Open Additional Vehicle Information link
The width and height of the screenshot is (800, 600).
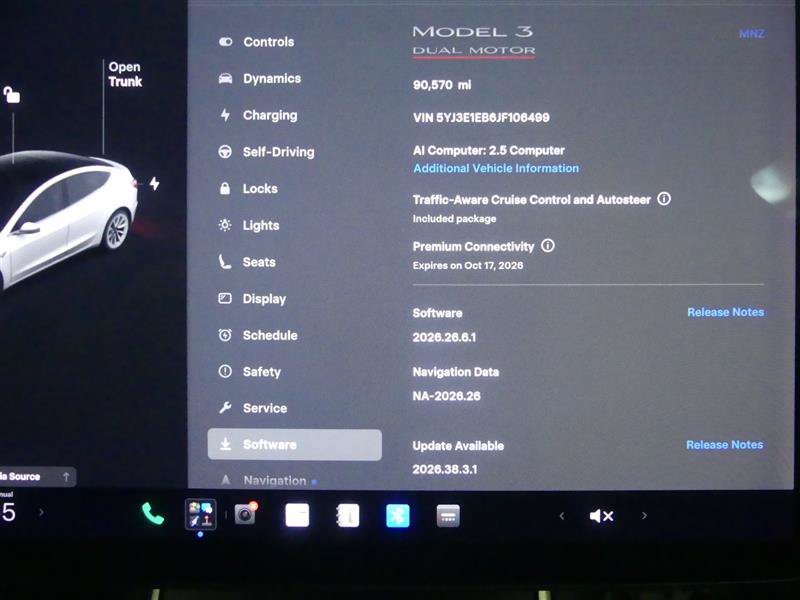[496, 168]
